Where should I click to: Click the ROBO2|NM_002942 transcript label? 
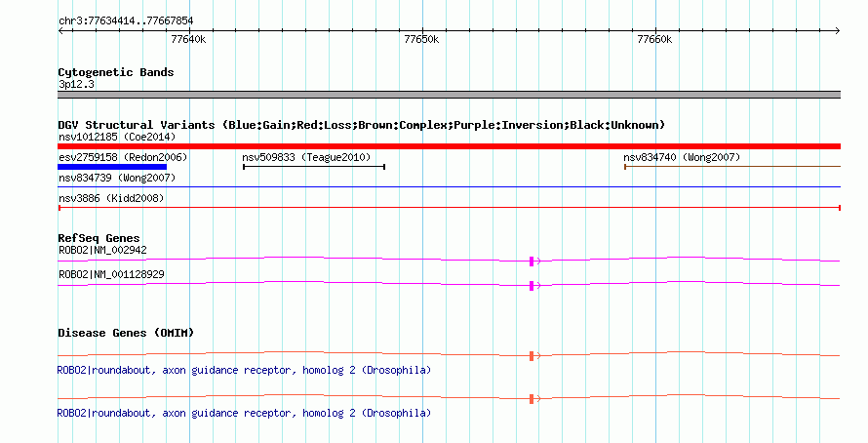point(103,251)
